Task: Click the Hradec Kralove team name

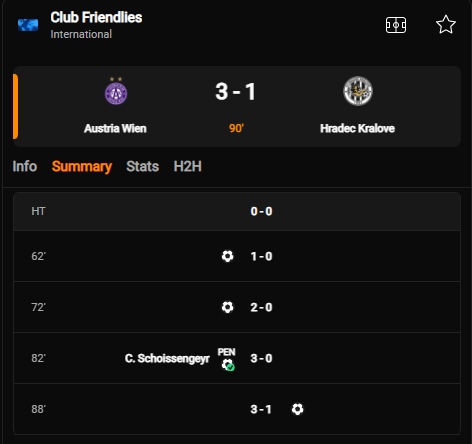Action: [x=357, y=128]
